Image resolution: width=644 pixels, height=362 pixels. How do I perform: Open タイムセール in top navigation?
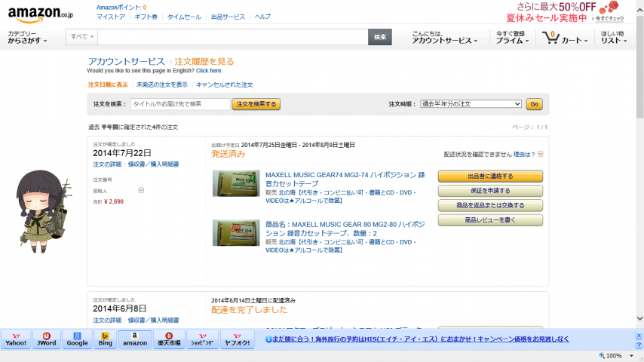184,17
